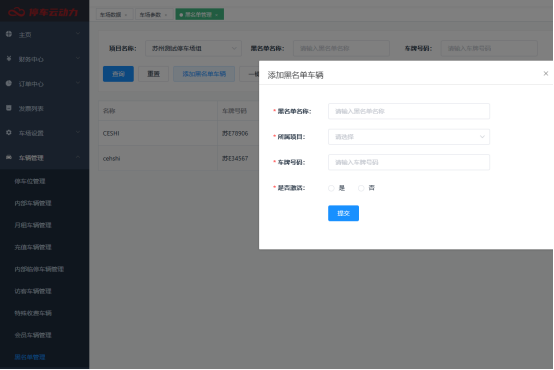
Task: Click the 订单中心 clock icon
Action: pos(9,83)
